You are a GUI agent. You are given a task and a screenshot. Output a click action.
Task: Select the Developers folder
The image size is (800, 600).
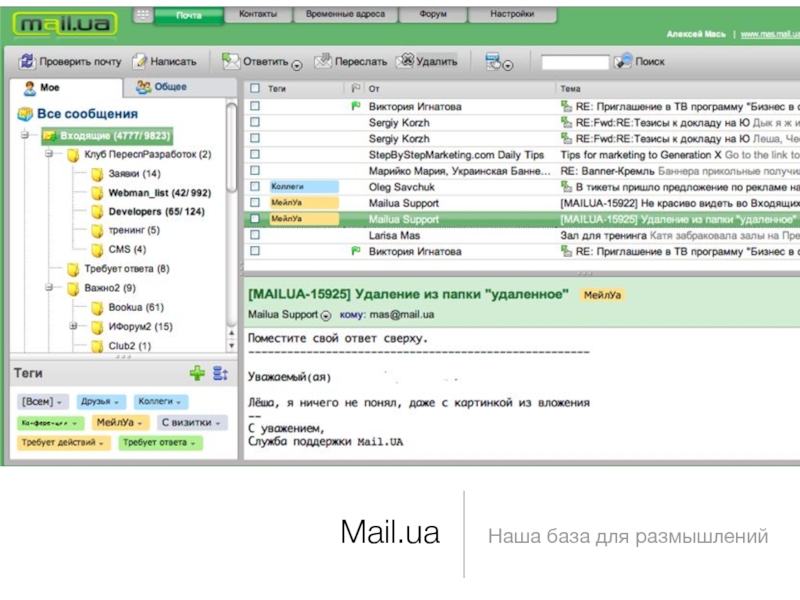coord(157,212)
